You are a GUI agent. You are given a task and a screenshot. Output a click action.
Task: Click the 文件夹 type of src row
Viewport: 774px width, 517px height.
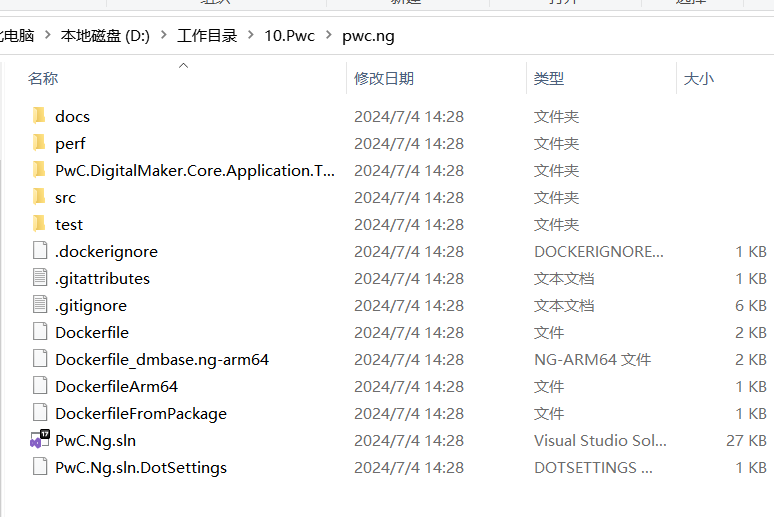point(556,198)
